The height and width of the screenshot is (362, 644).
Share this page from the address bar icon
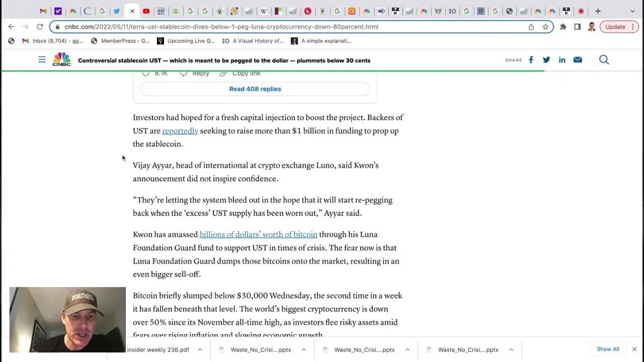[x=531, y=27]
